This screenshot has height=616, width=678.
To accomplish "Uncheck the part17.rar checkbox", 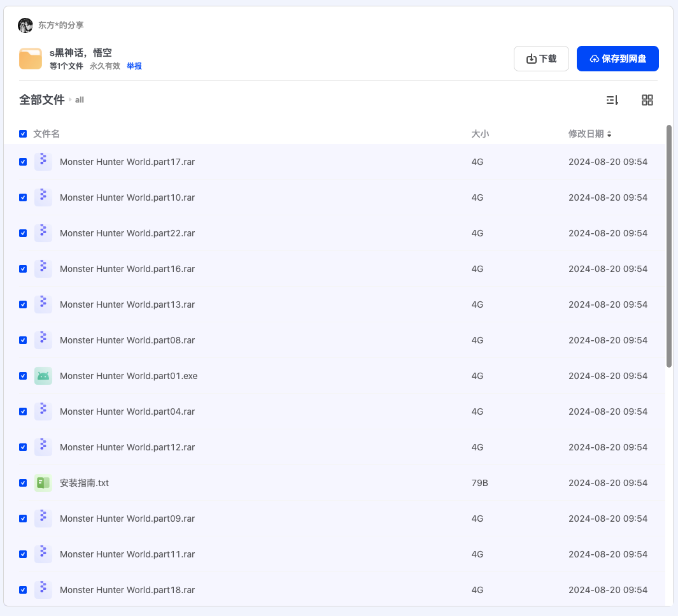I will (23, 162).
